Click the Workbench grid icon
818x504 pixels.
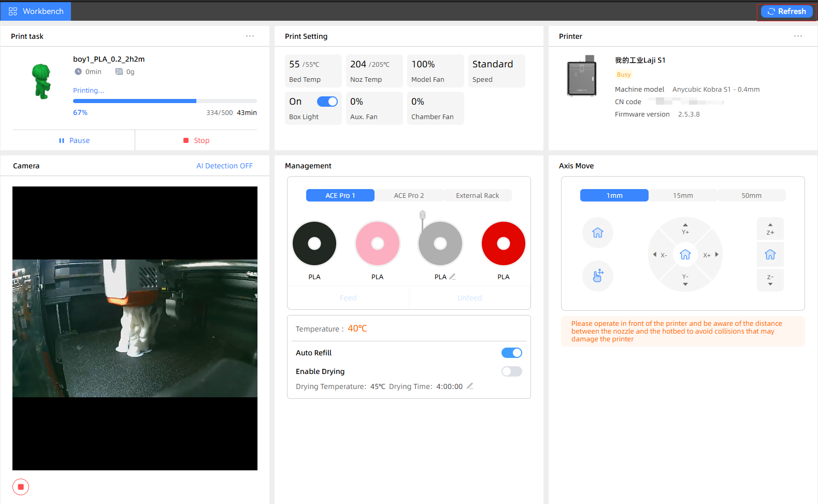(13, 11)
